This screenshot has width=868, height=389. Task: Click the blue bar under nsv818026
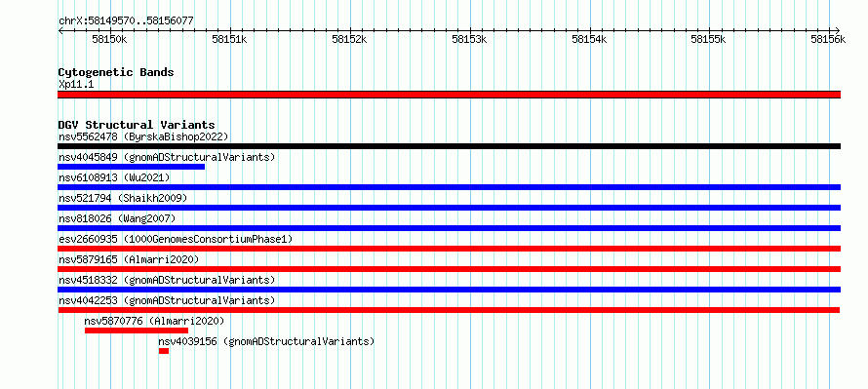pyautogui.click(x=449, y=228)
